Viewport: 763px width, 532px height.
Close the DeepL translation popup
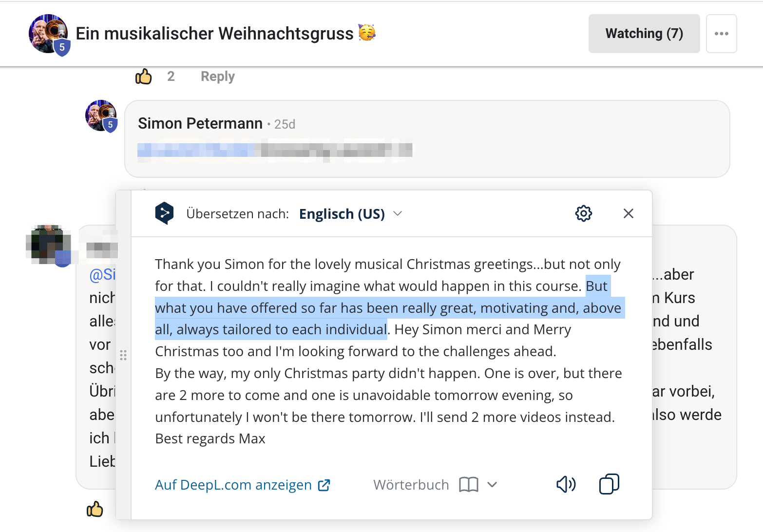[x=628, y=213]
